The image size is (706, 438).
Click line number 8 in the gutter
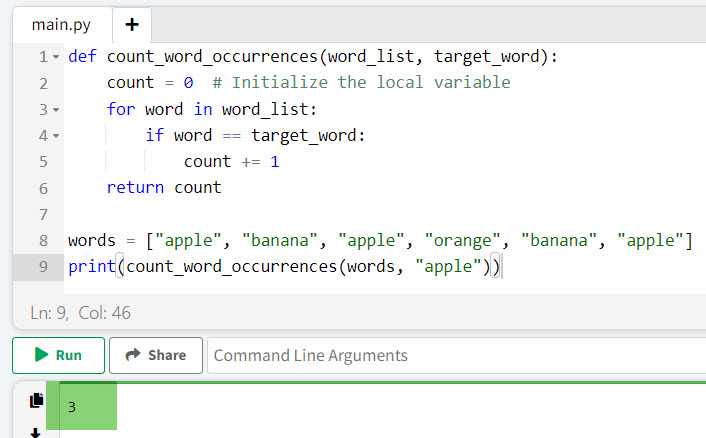[x=43, y=241]
